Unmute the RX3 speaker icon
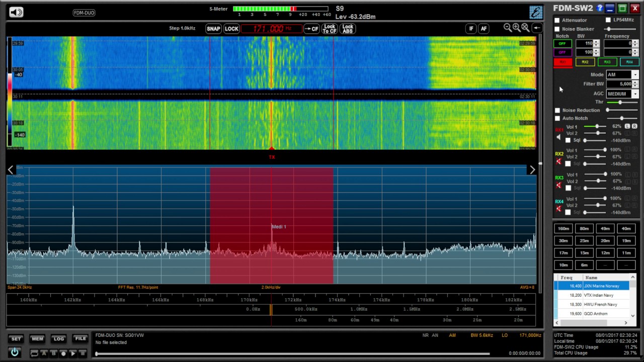Image resolution: width=644 pixels, height=362 pixels. [558, 186]
